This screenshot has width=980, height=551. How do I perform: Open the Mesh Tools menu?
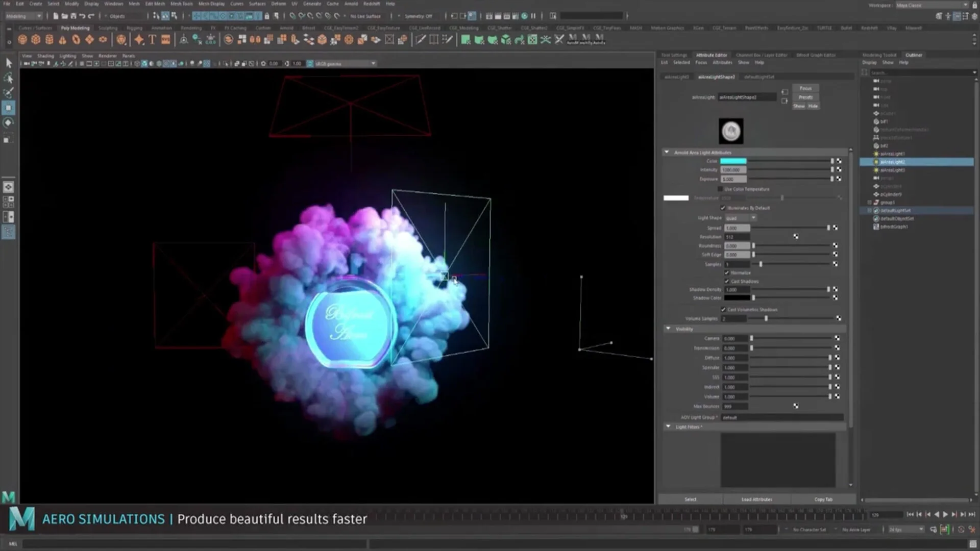click(181, 4)
